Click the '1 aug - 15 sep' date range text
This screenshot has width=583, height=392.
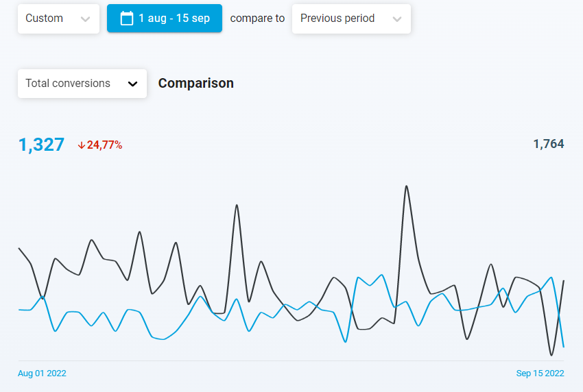pyautogui.click(x=174, y=19)
